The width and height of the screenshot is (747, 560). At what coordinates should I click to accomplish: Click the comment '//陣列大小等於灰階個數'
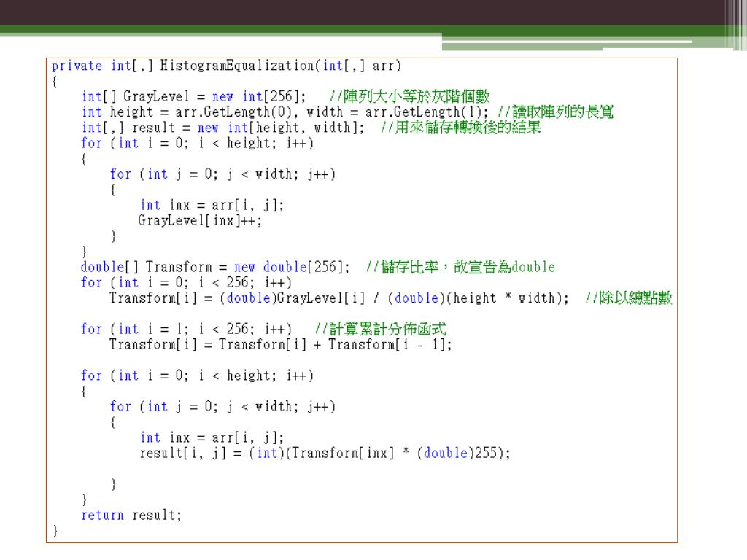point(410,97)
